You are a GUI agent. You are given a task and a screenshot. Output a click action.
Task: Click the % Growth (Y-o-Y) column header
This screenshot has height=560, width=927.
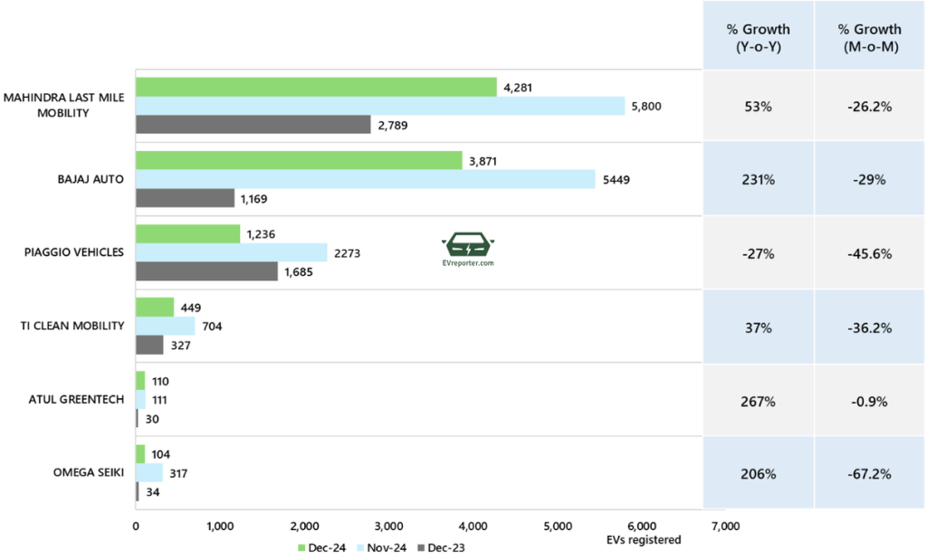pos(757,34)
